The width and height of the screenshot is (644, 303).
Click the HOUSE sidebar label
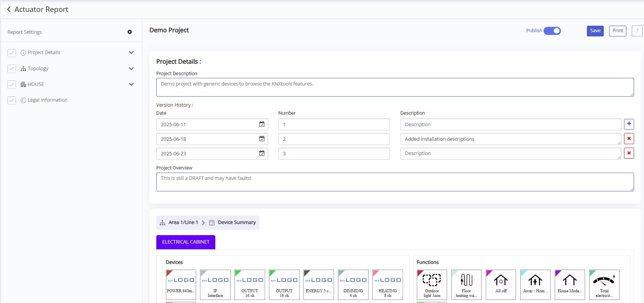click(x=36, y=84)
